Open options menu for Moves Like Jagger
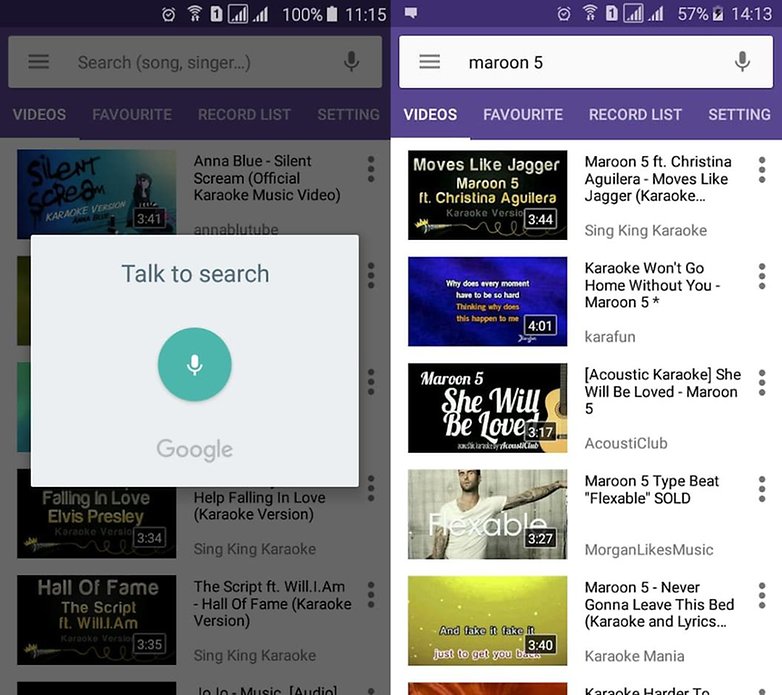 click(762, 170)
